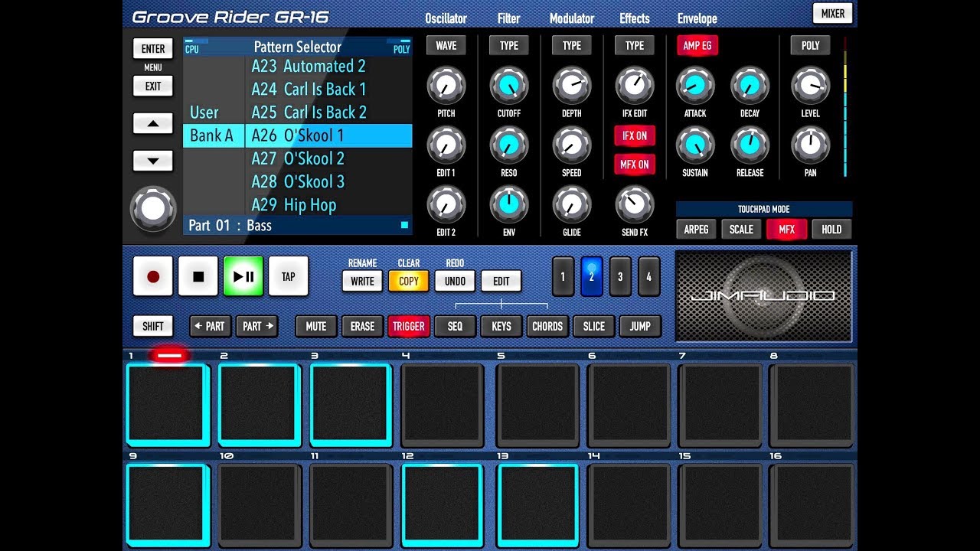Toggle HOLD touchpad mode
This screenshot has height=551, width=980.
click(x=831, y=230)
